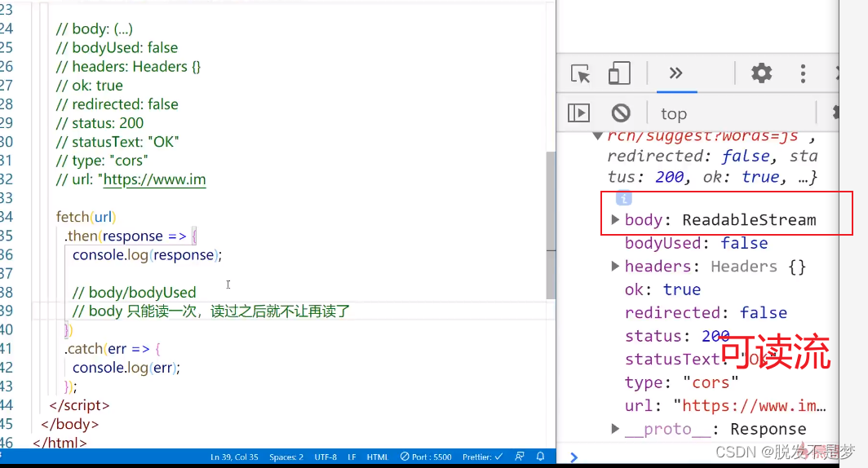868x468 pixels.
Task: Open DevTools settings gear
Action: (761, 73)
